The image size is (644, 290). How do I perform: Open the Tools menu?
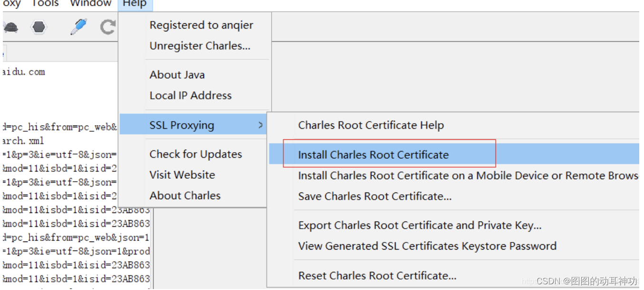[x=45, y=4]
